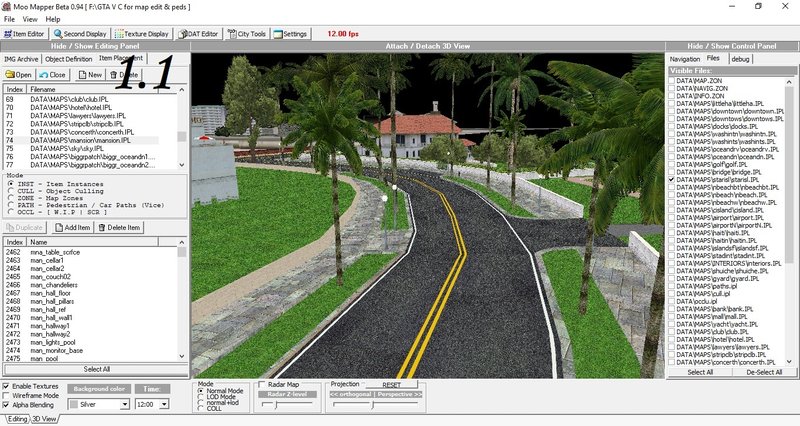Click Select All under item list
The image size is (800, 426).
tap(96, 369)
